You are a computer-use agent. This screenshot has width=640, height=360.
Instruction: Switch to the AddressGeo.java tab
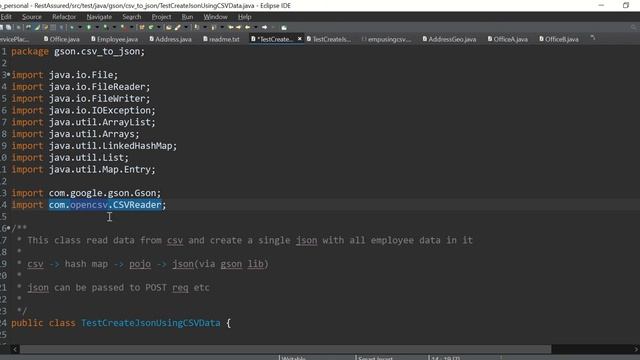coord(449,39)
